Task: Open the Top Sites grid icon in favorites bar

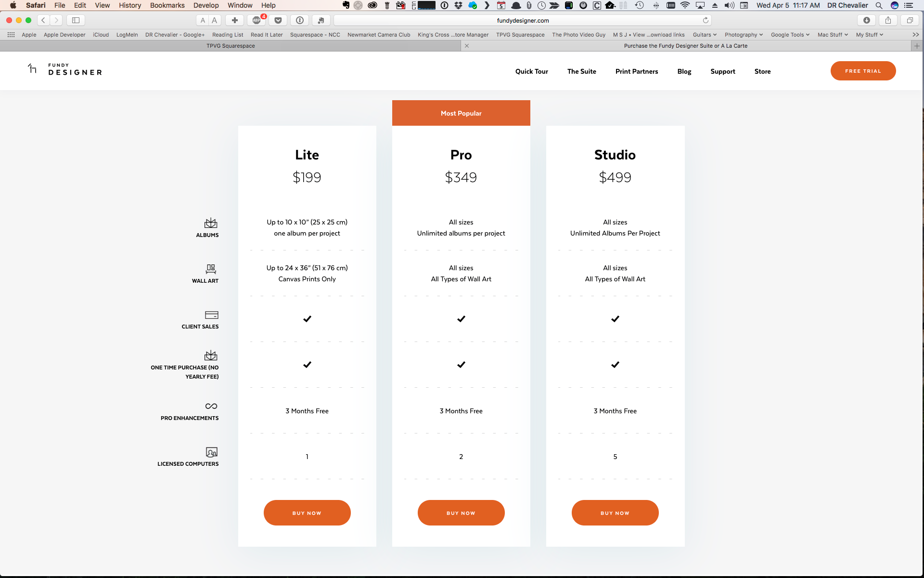Action: tap(11, 35)
